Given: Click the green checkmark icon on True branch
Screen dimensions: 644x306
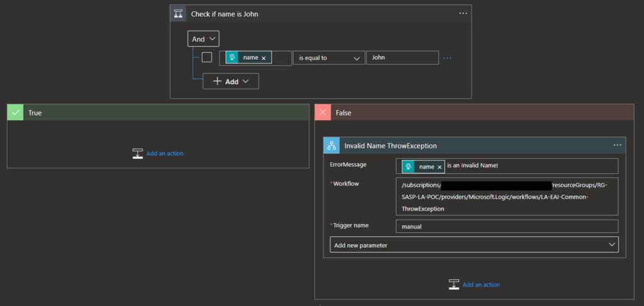Looking at the screenshot, I should tap(15, 112).
